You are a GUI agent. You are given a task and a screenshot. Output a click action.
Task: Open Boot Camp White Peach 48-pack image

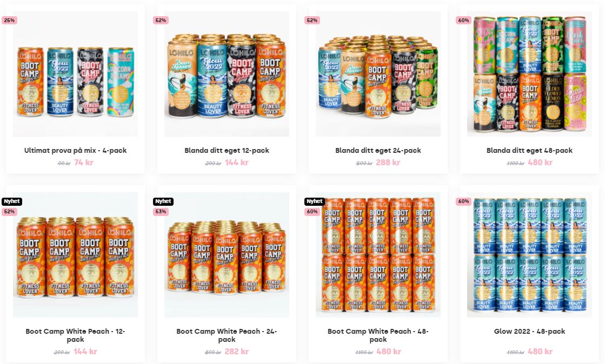378,255
